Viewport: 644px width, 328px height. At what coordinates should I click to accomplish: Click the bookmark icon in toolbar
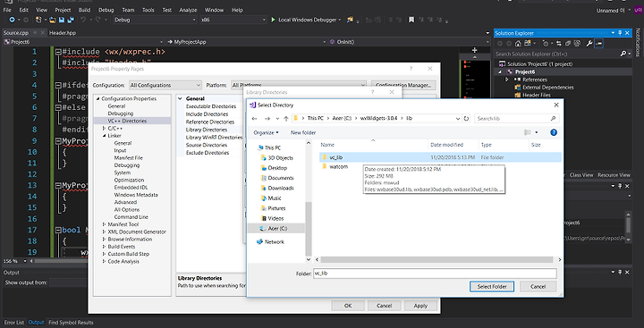pyautogui.click(x=411, y=20)
